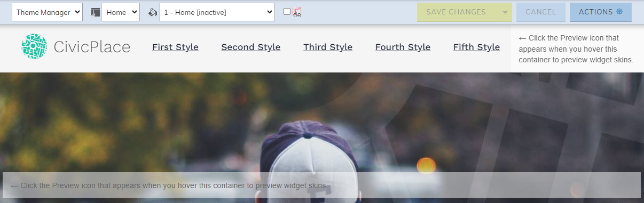Open the Save Changes arrow menu
Viewport: 644px width, 203px height.
(504, 12)
